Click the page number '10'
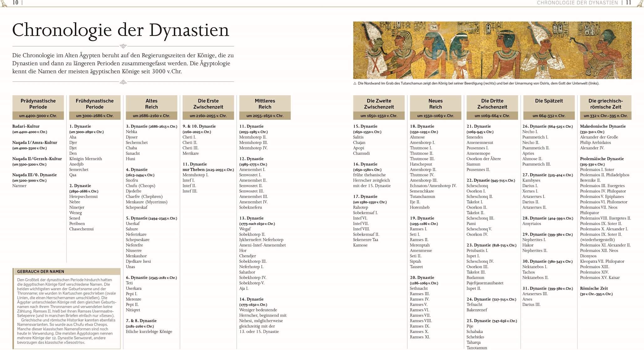This screenshot has width=644, height=350. (15, 3)
